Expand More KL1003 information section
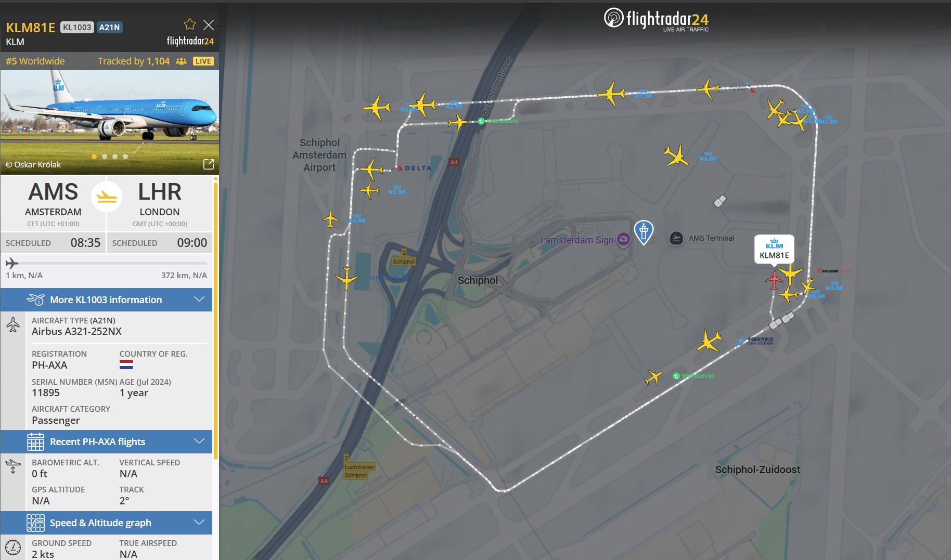The height and width of the screenshot is (560, 951). click(x=106, y=299)
